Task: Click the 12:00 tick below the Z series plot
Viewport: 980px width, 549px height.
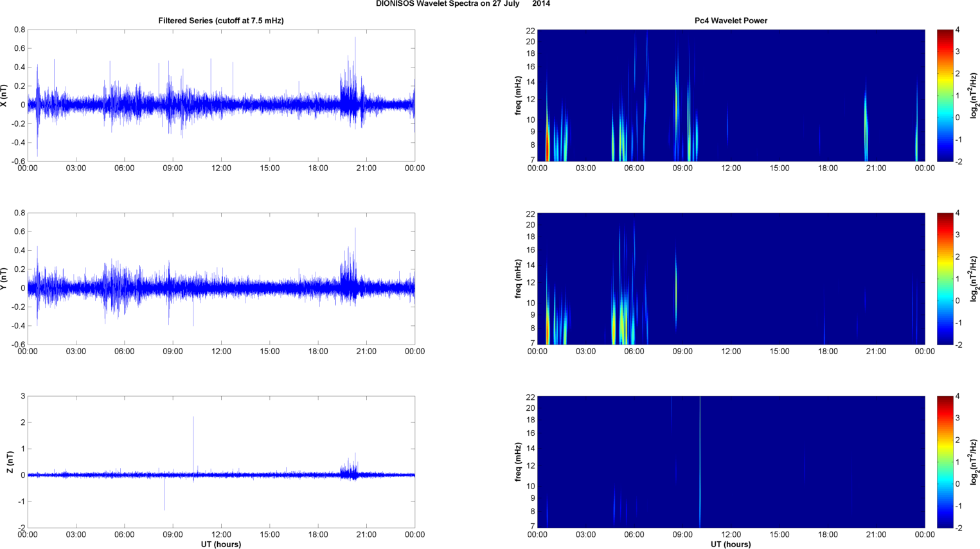Action: point(221,534)
